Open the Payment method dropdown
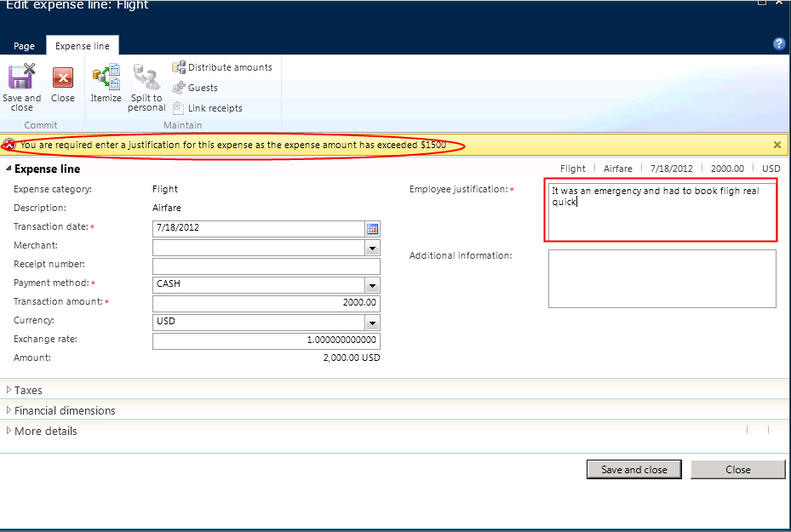 point(372,285)
